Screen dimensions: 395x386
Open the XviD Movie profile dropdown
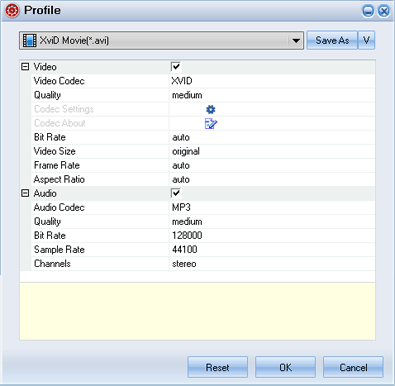click(296, 41)
